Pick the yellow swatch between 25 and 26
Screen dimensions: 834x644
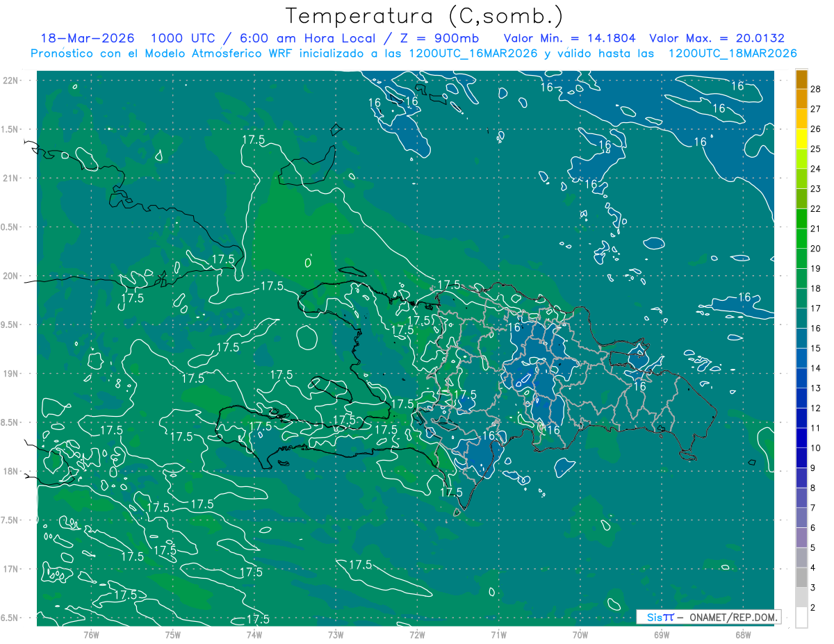801,139
